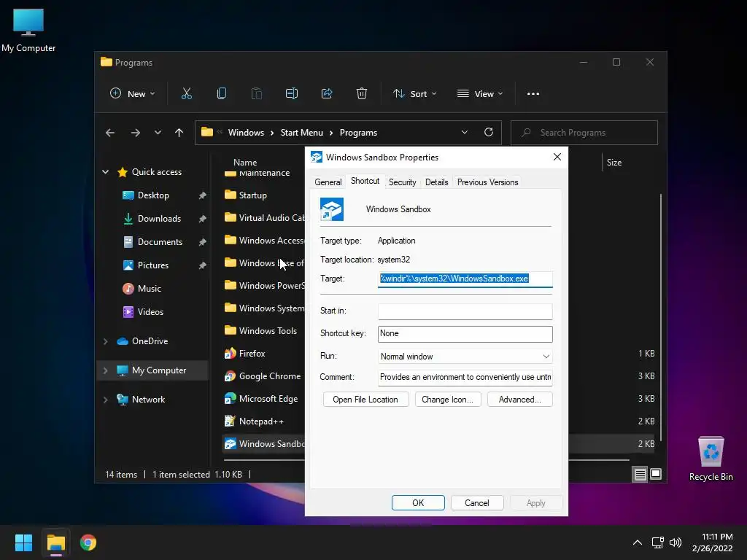Launch Chrome from the taskbar
This screenshot has width=747, height=560.
click(x=88, y=542)
